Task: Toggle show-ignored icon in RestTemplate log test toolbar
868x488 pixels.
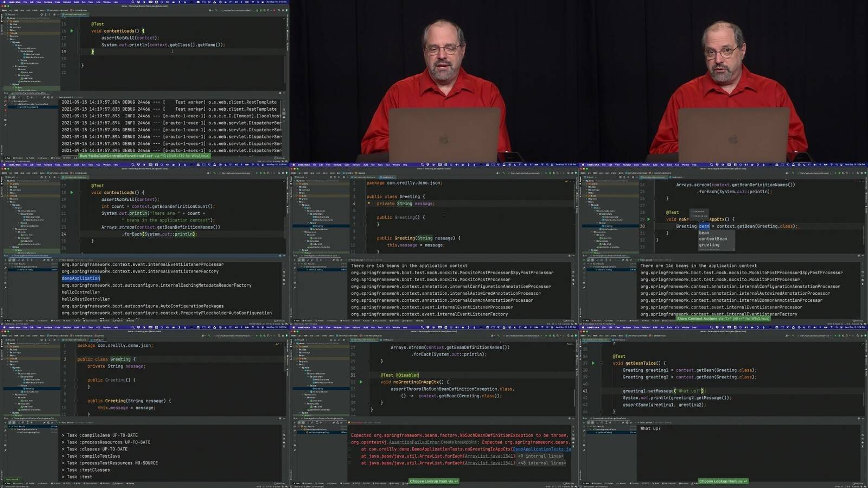Action: coord(14,97)
